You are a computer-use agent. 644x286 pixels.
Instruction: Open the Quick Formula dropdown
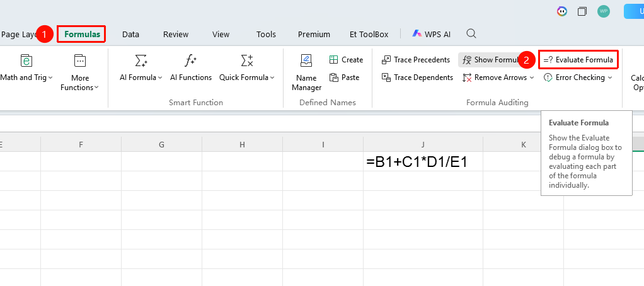[x=247, y=77]
